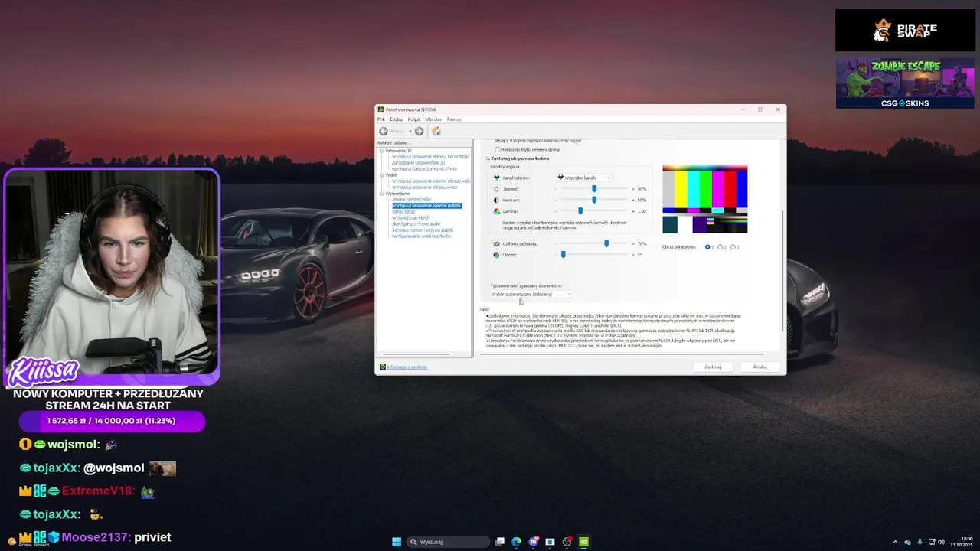The image size is (980, 551).
Task: Click the Home icon in NVIDIA toolbar
Action: tap(436, 131)
